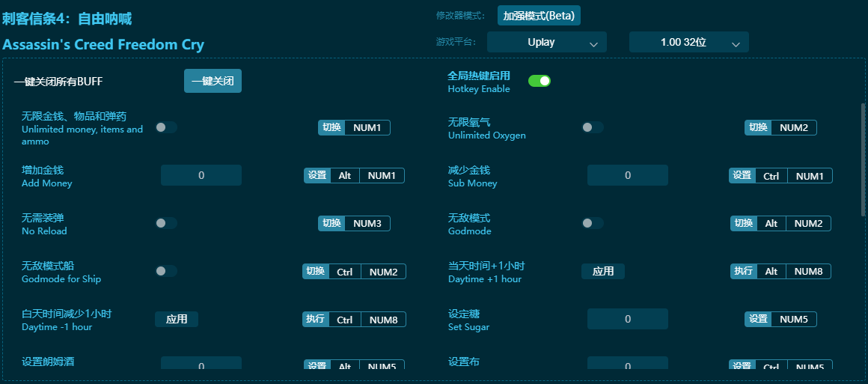Click NUM3 key for No Reload hotkey
Viewport: 868px width, 384px height.
click(367, 223)
